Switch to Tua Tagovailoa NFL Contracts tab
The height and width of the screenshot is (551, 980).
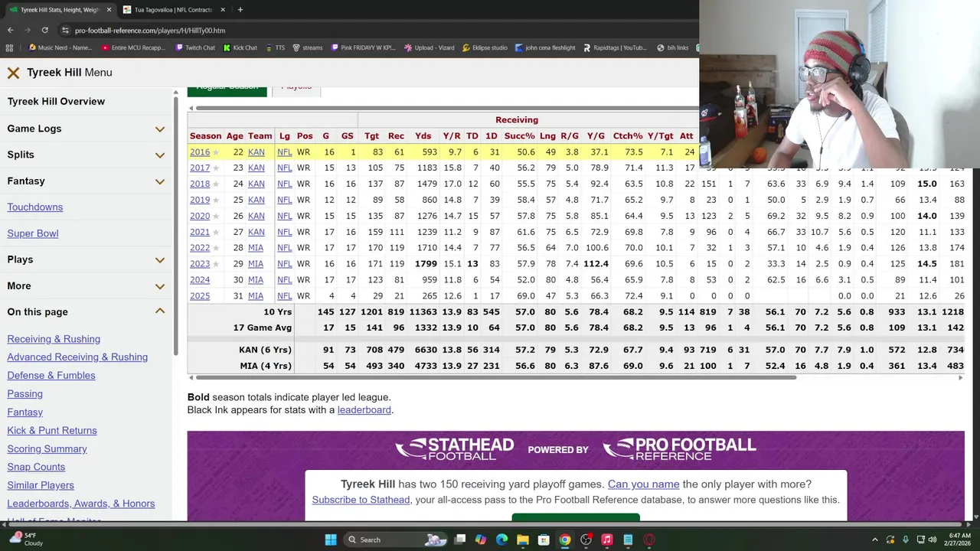[172, 9]
